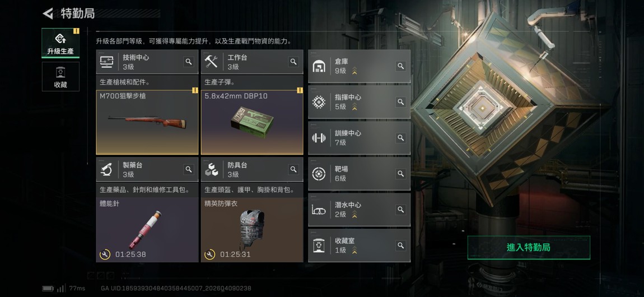Click the upgrade chevrons on 倉庫
The image size is (644, 297).
coord(354,71)
